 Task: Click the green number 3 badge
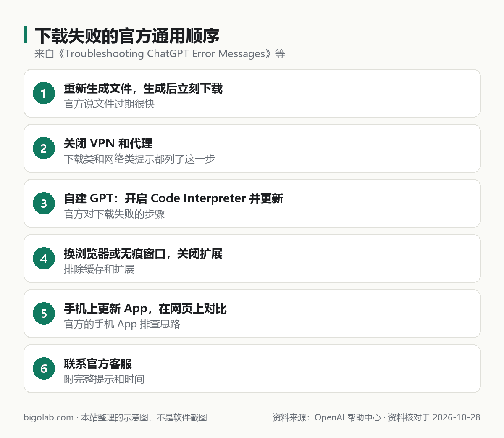click(x=44, y=203)
